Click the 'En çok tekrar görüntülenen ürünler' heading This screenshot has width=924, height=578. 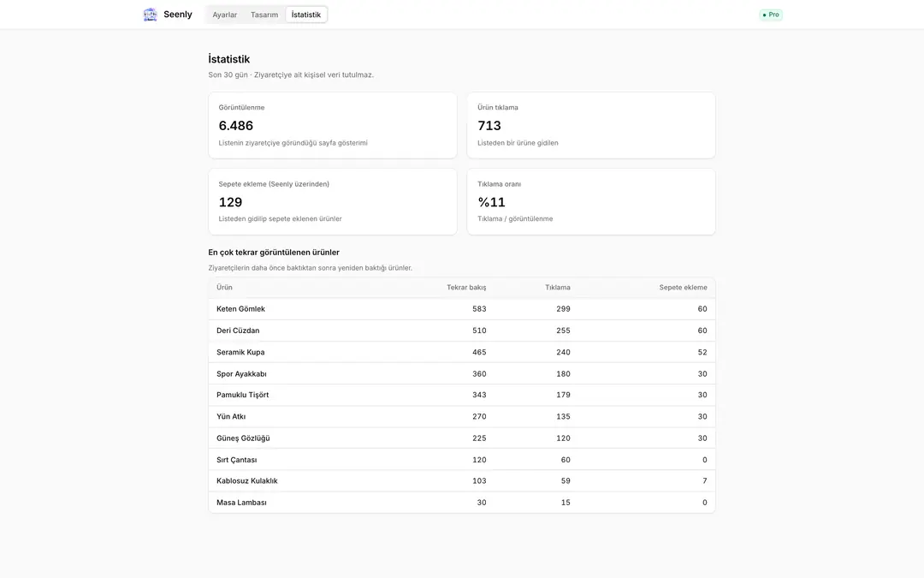point(274,253)
